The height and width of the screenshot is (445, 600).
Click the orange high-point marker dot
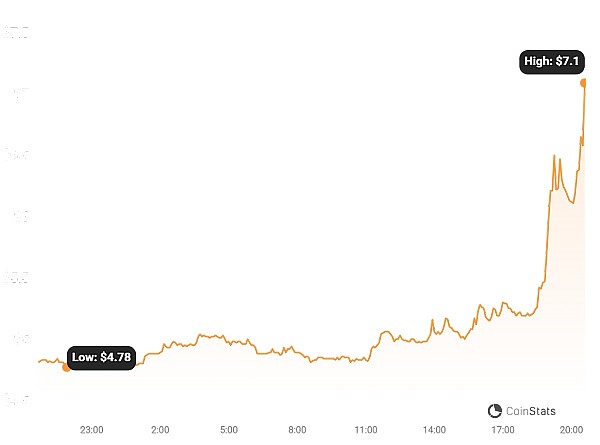(x=584, y=82)
